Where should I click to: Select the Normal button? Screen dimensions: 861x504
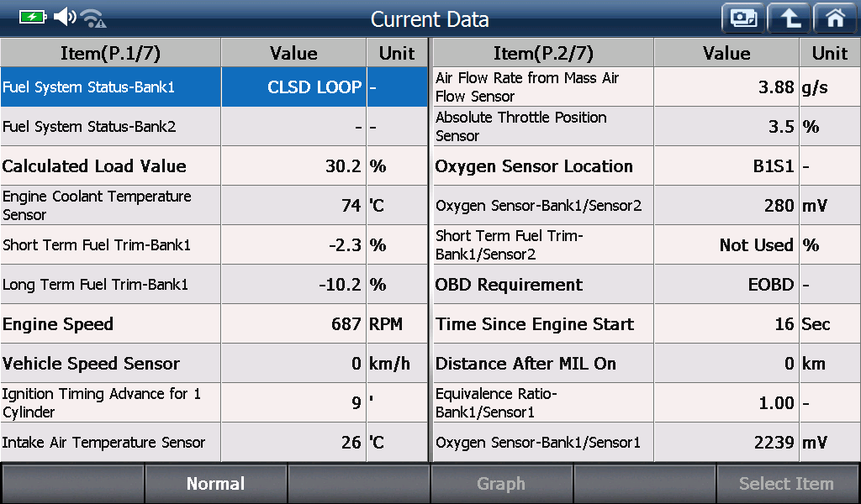coord(216,484)
